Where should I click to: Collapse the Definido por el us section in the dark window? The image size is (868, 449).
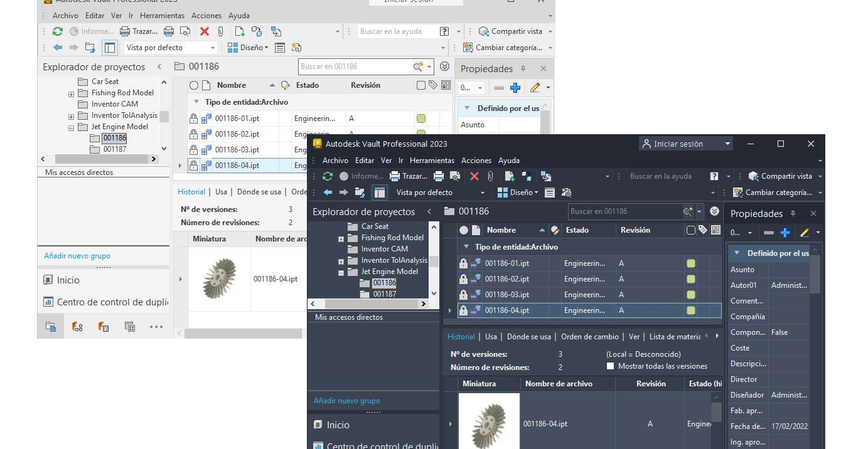pos(737,253)
